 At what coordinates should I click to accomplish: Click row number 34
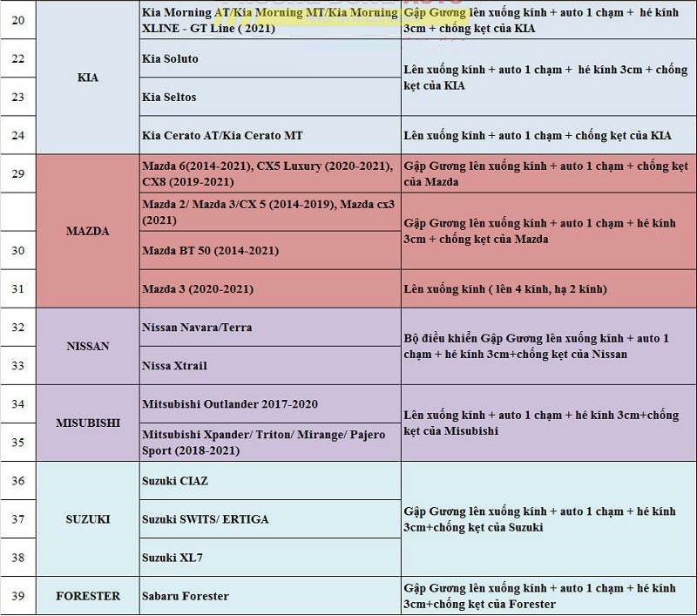pyautogui.click(x=17, y=404)
